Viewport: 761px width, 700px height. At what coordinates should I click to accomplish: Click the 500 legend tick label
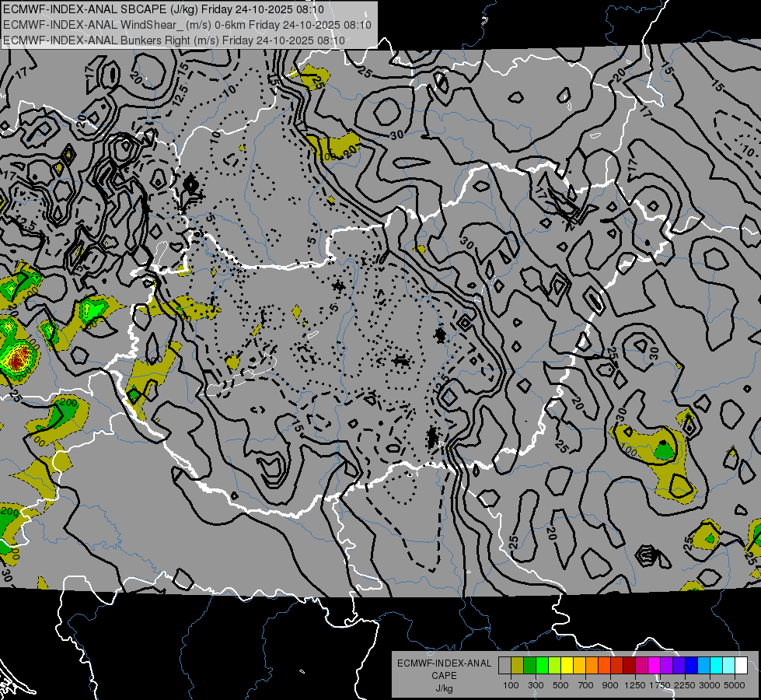coord(560,685)
